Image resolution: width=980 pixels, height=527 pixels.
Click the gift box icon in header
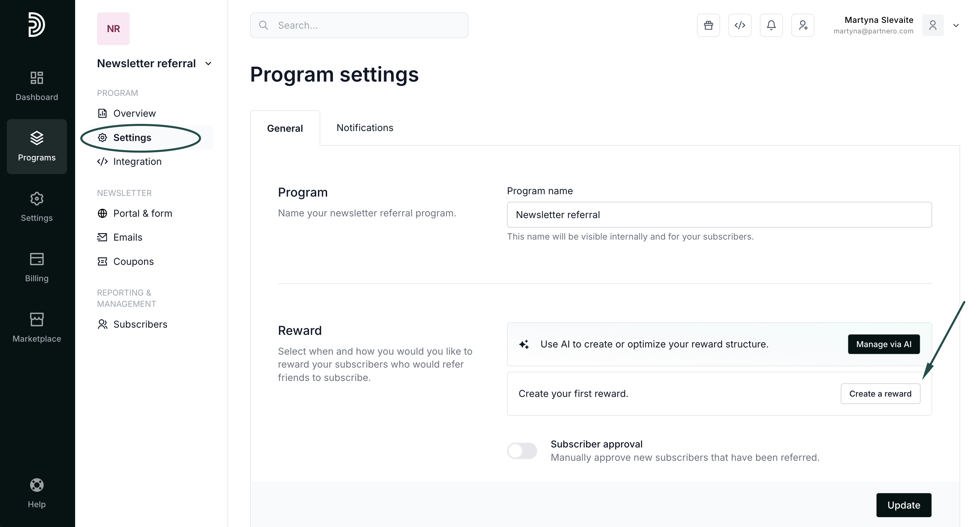click(708, 25)
